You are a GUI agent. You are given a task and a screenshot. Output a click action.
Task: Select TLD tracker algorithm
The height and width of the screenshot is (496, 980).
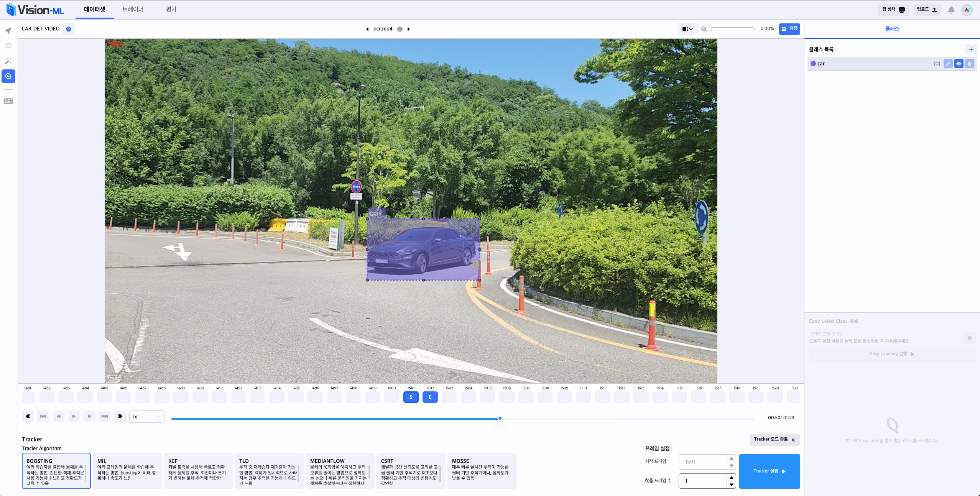[269, 471]
